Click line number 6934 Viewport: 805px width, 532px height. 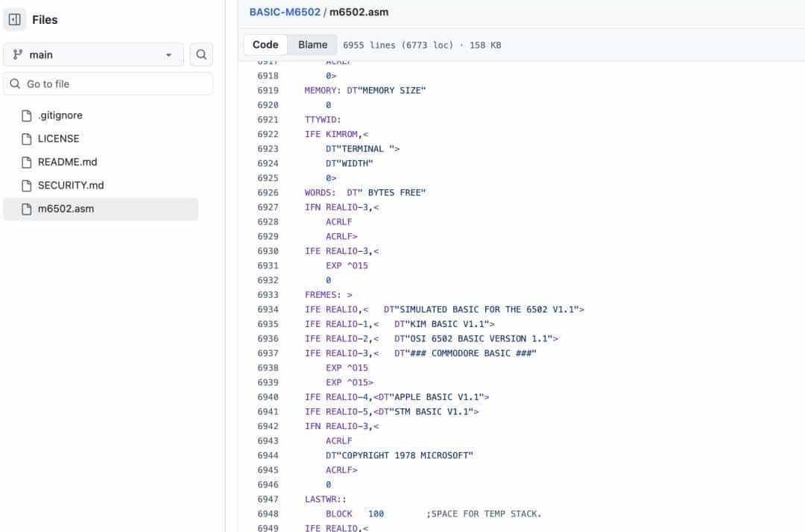[x=268, y=309]
